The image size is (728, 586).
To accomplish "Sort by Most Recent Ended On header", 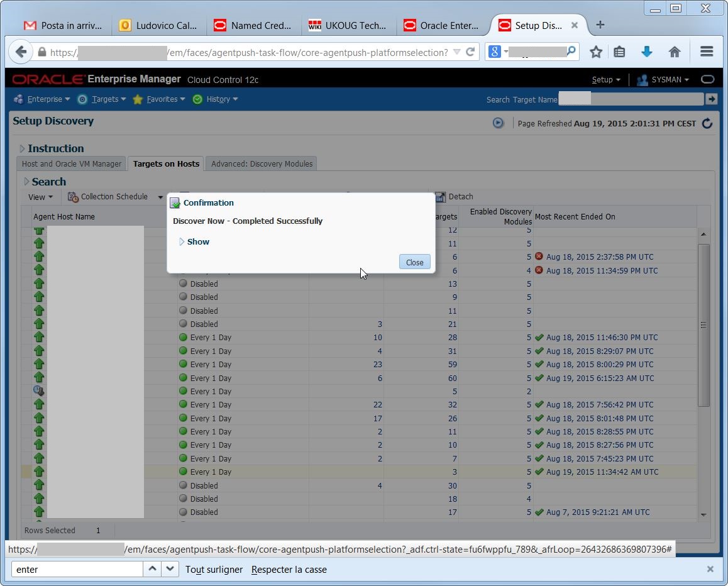I will click(575, 216).
